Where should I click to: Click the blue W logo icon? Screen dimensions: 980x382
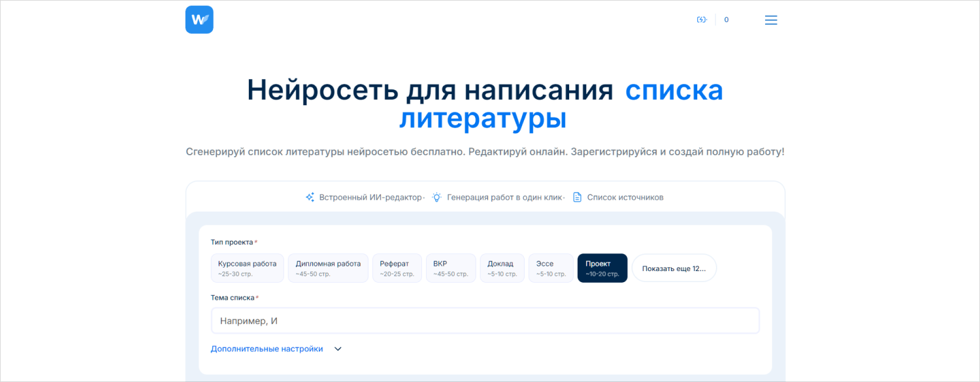coord(199,20)
